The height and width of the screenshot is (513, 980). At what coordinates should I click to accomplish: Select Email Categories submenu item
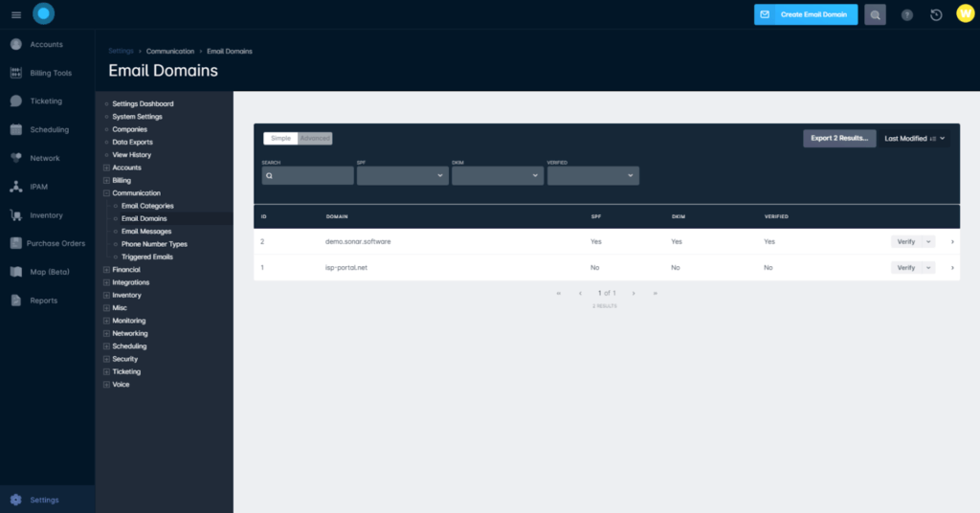pyautogui.click(x=147, y=206)
